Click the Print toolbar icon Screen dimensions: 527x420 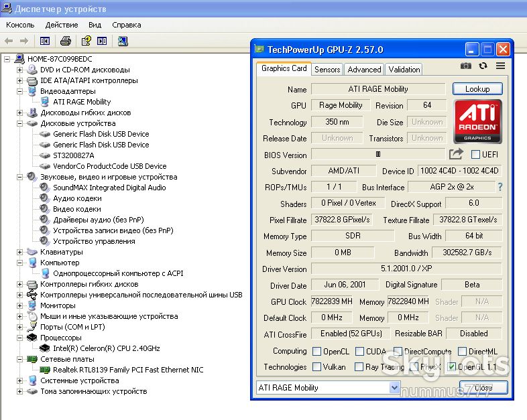click(x=66, y=41)
